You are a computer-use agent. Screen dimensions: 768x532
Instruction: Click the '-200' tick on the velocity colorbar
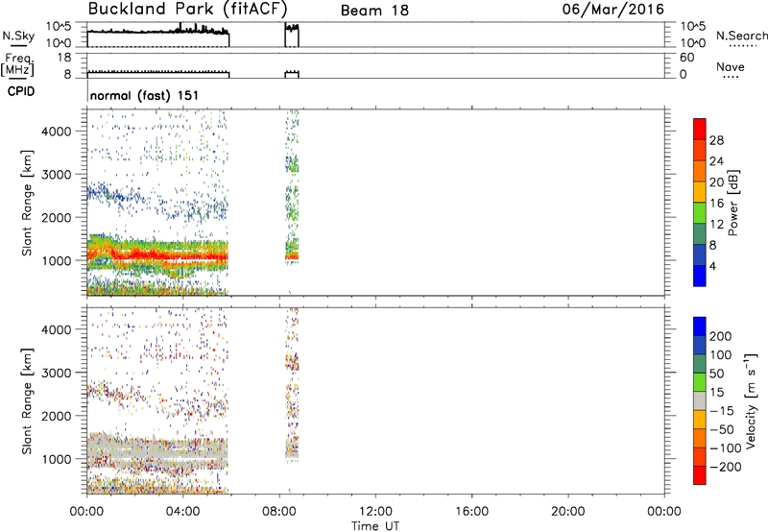click(x=725, y=467)
